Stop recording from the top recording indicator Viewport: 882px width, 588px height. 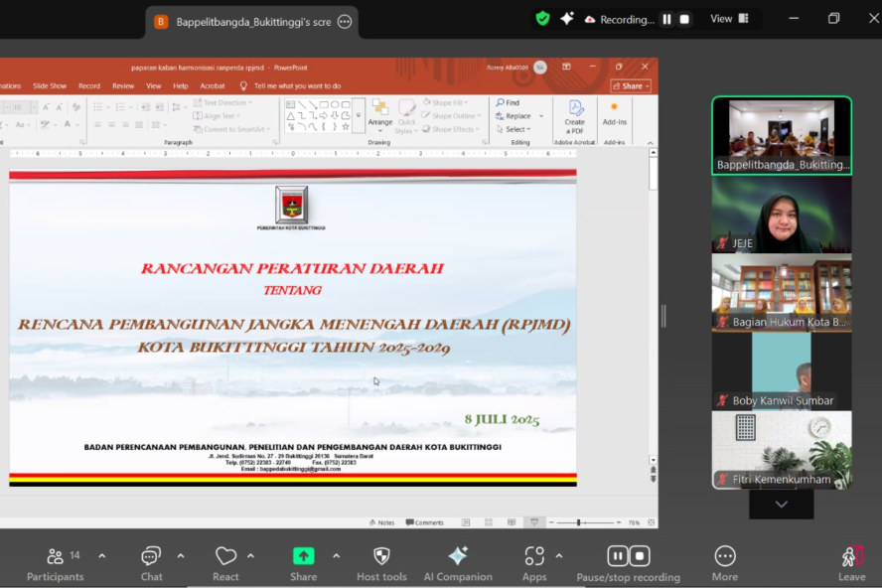(x=684, y=19)
